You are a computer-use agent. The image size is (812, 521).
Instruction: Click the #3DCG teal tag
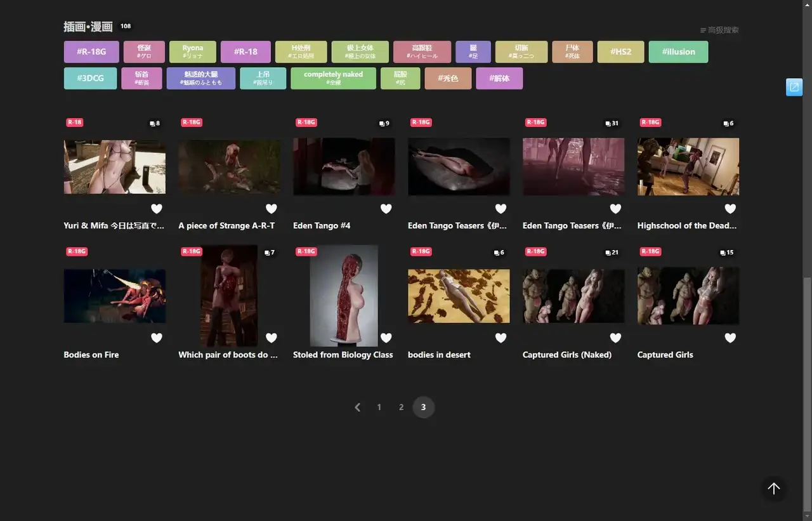(90, 78)
